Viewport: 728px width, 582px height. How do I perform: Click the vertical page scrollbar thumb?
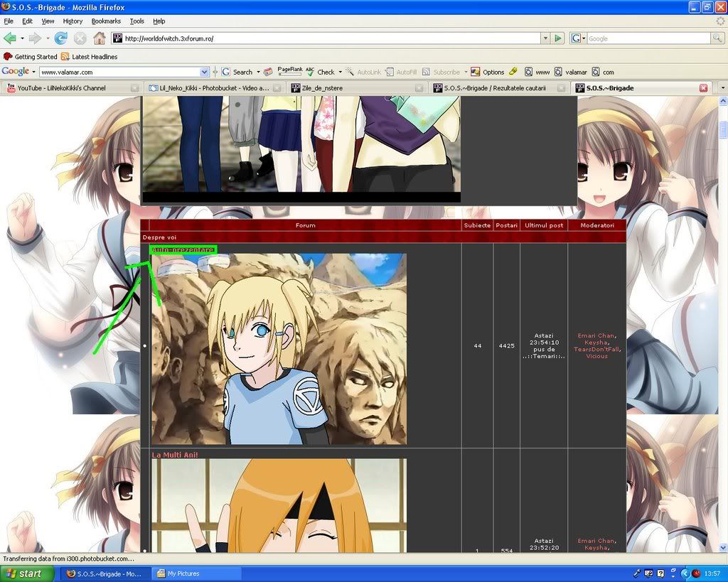click(723, 129)
